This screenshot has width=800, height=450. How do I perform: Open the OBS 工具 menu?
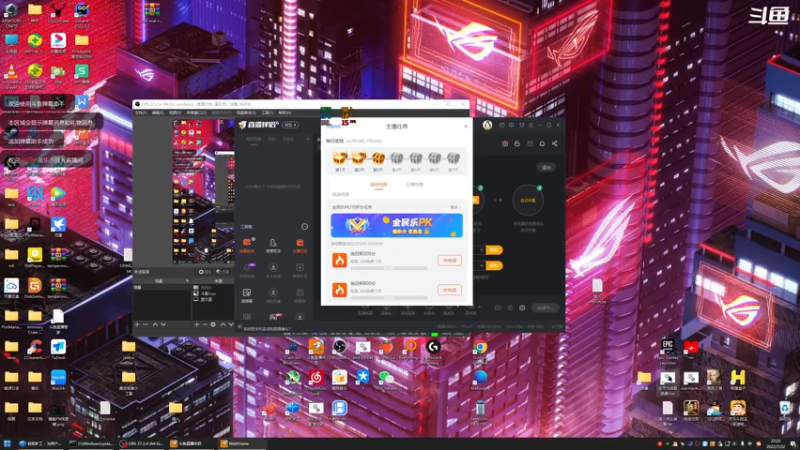point(267,113)
